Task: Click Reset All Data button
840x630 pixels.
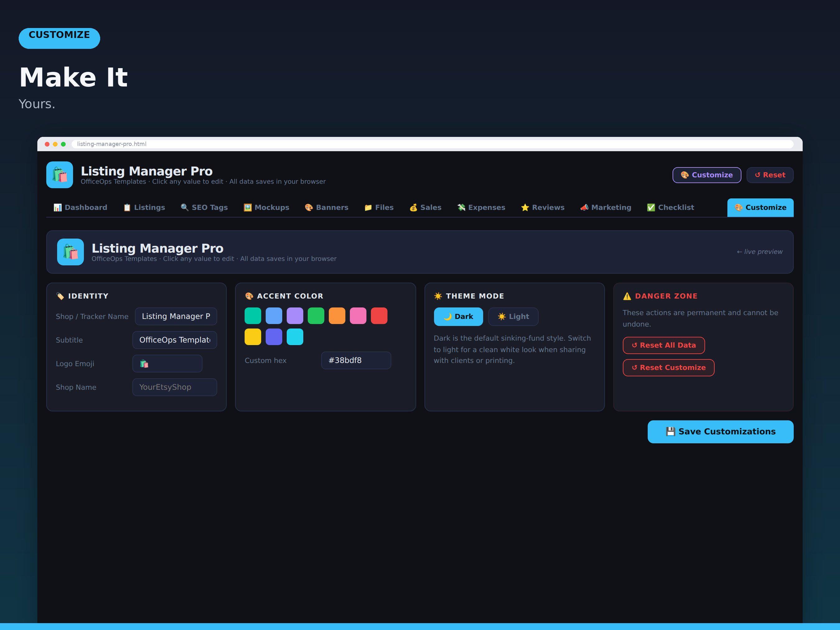Action: [664, 345]
